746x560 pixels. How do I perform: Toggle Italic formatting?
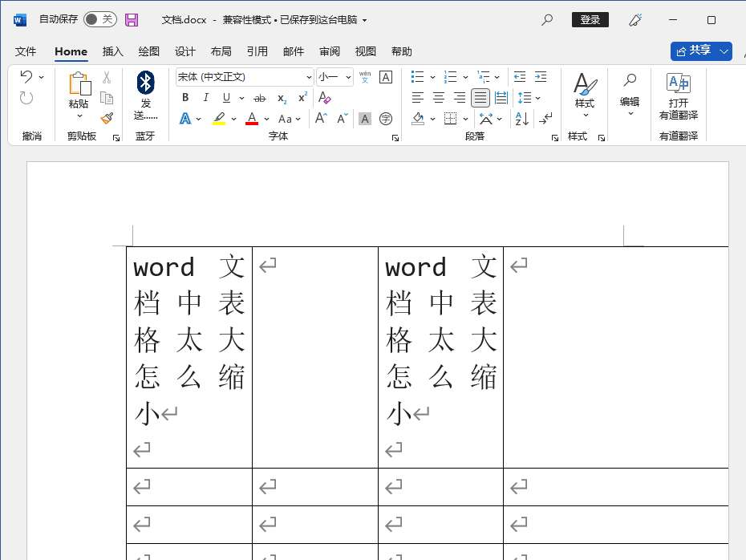pos(205,98)
